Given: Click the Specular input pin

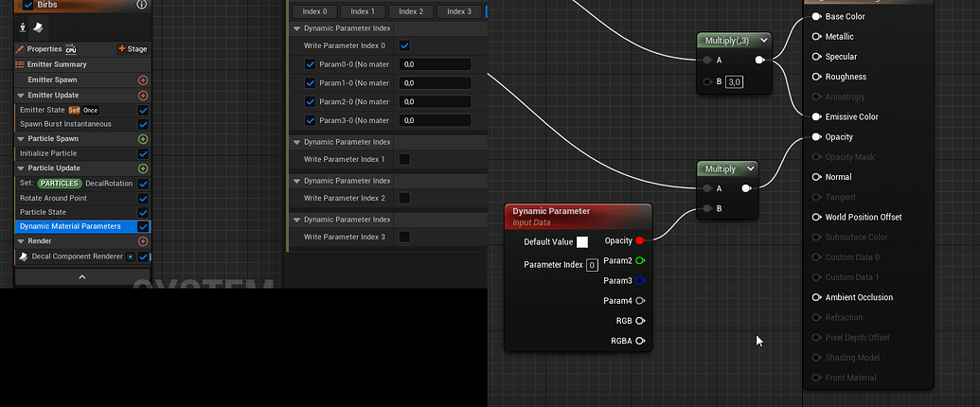Looking at the screenshot, I should pos(816,57).
